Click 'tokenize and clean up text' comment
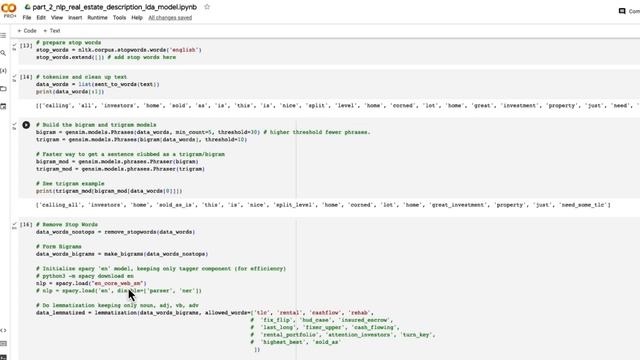Screen dimensions: 640x360 tap(82, 77)
